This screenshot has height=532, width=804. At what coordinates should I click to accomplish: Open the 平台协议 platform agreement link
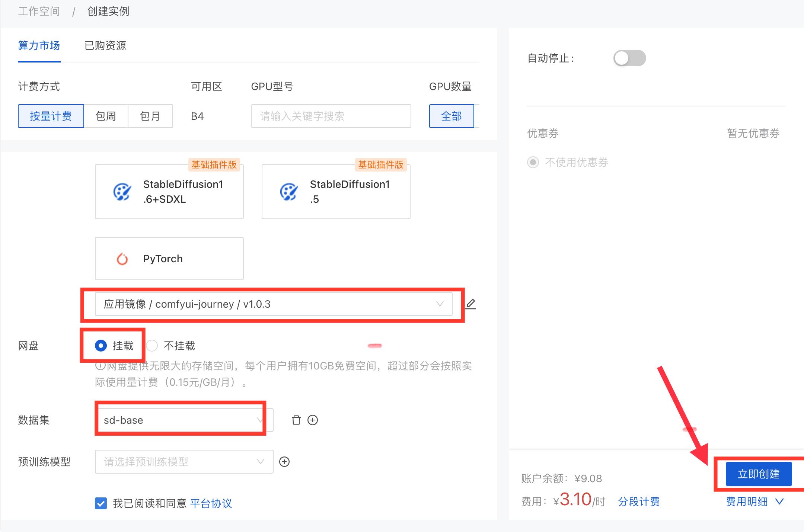pos(211,503)
